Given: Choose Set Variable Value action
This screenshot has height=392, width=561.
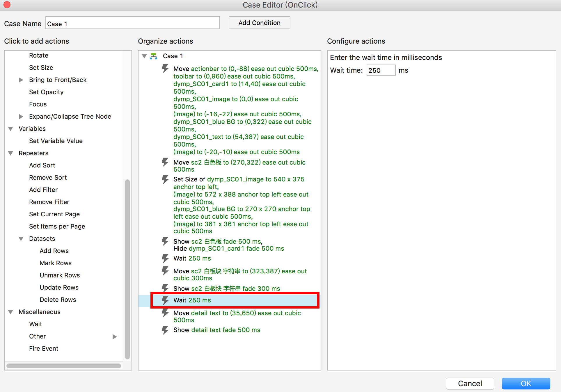Looking at the screenshot, I should [56, 141].
